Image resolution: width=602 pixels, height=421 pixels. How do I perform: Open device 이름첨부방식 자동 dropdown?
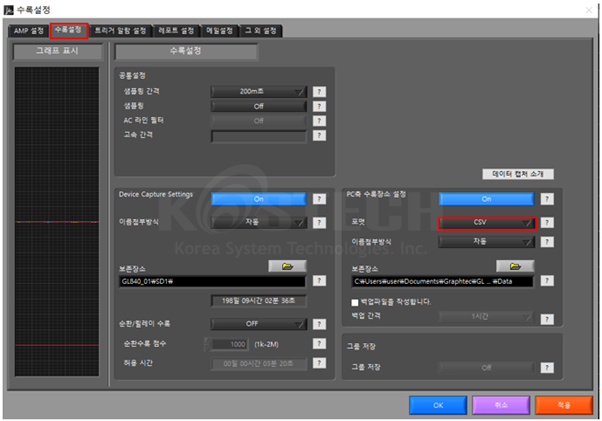tap(259, 223)
